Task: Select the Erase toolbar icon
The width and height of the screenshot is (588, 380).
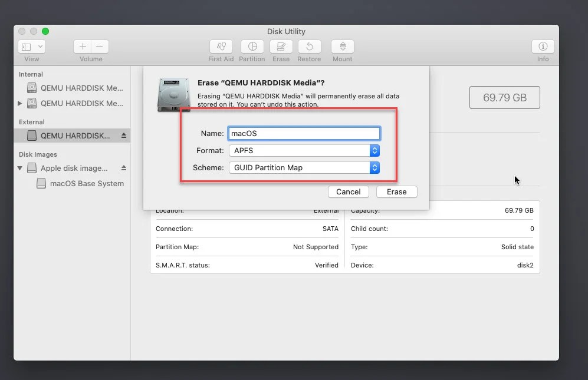Action: (281, 48)
